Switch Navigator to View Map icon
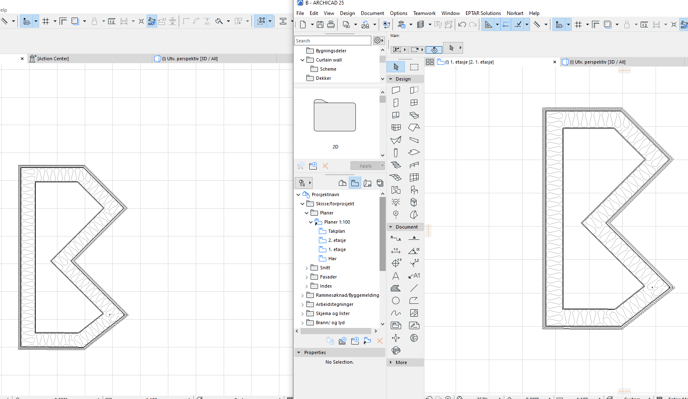Screen dimensions: 688x399 (355, 183)
